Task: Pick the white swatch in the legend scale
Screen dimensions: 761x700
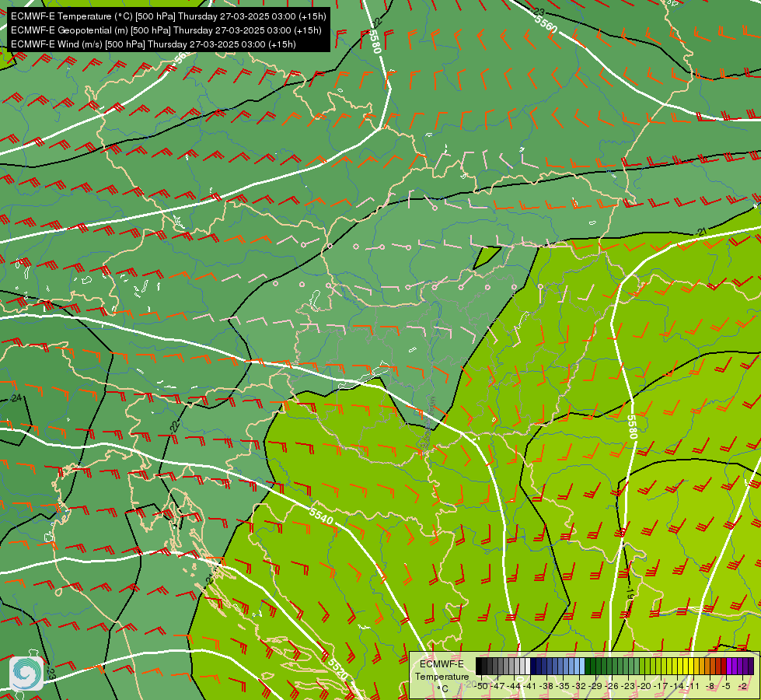Action: tap(528, 666)
